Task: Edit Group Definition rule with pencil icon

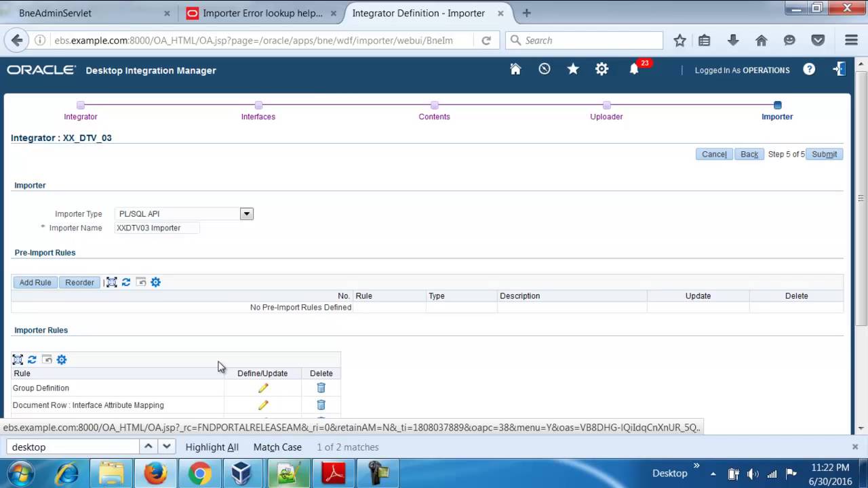Action: (263, 388)
